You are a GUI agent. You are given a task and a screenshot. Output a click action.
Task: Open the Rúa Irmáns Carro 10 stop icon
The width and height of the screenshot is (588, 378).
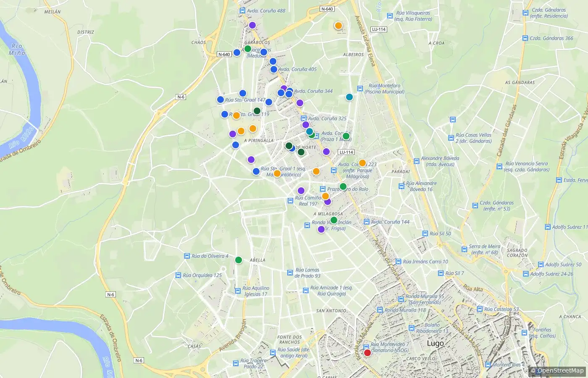(x=399, y=262)
